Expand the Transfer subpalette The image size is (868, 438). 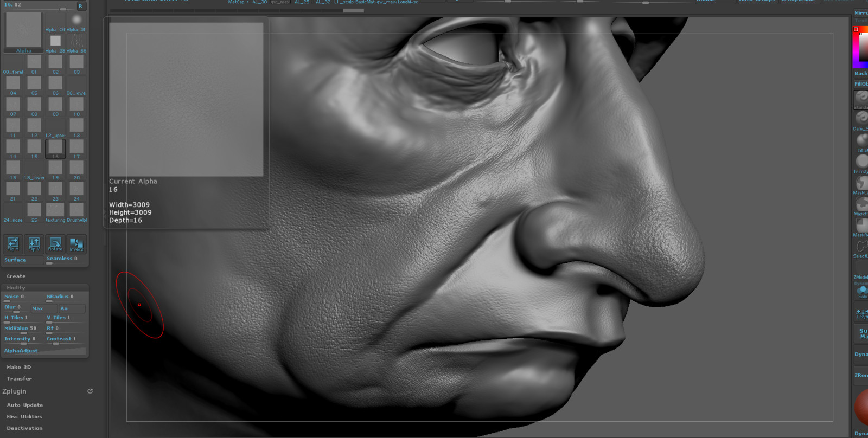[x=20, y=378]
